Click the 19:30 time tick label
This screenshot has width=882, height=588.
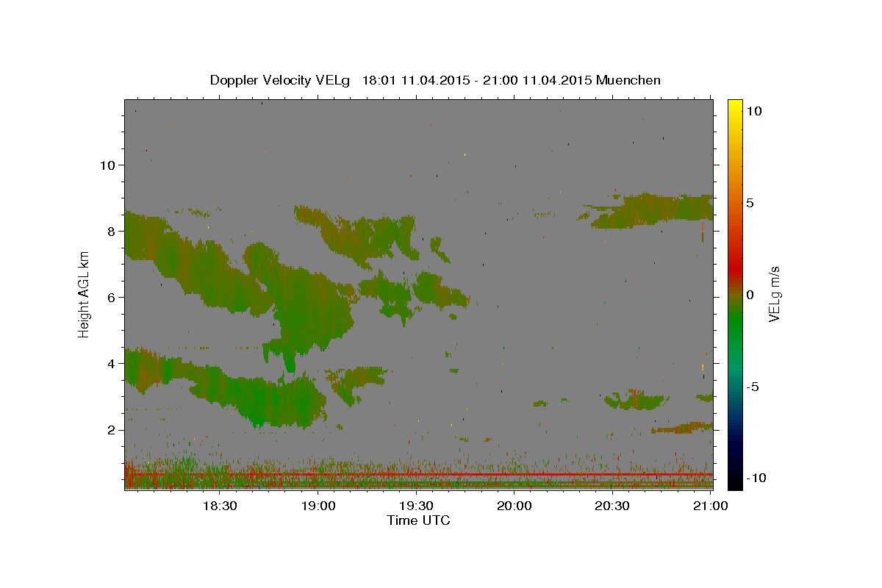(416, 506)
